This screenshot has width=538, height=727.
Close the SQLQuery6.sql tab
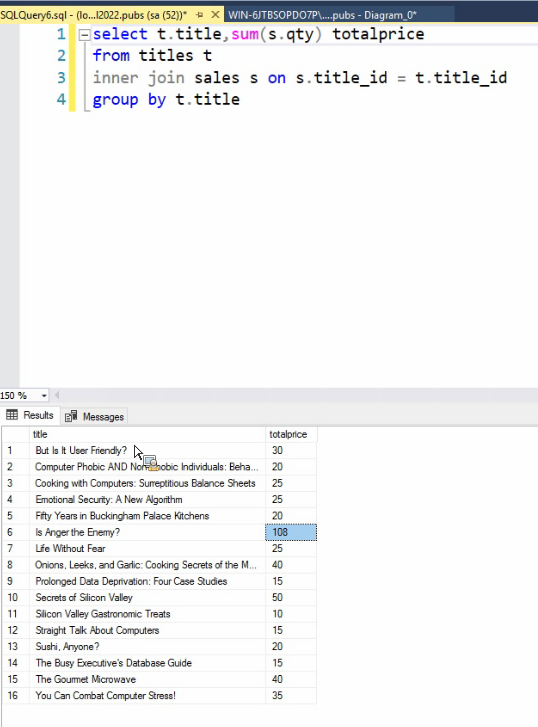(x=215, y=15)
